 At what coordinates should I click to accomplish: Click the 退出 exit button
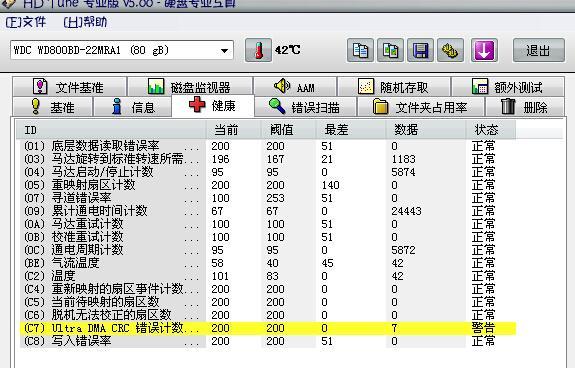[x=538, y=50]
